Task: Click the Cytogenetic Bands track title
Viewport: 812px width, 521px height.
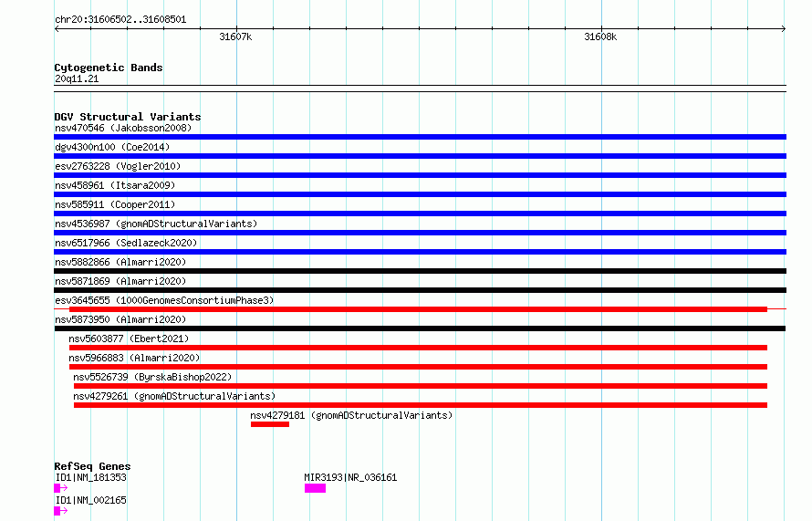Action: click(109, 68)
